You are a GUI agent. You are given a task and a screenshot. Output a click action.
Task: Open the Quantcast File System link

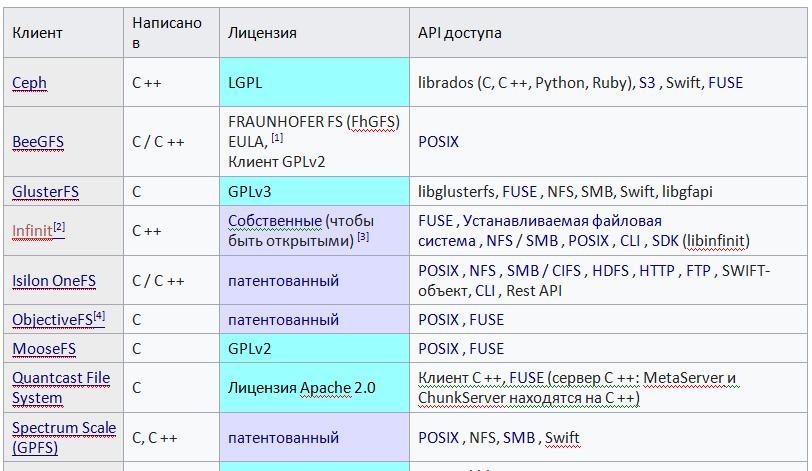click(61, 388)
